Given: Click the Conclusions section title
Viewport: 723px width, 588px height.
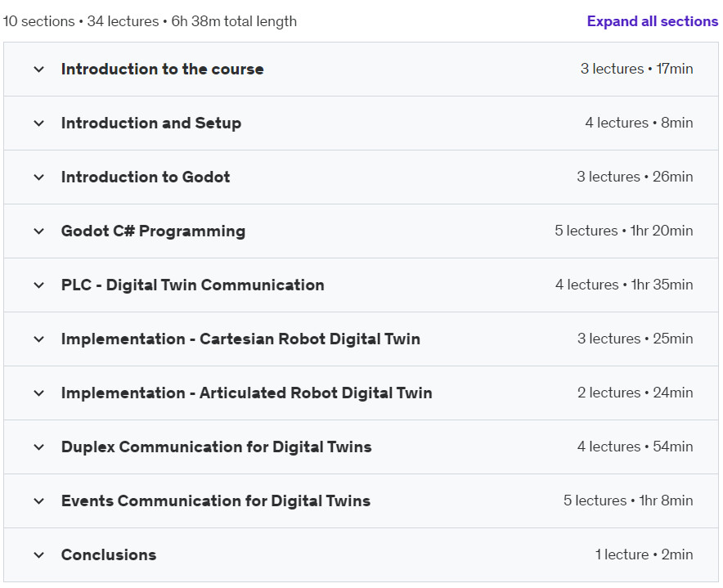Looking at the screenshot, I should (109, 555).
